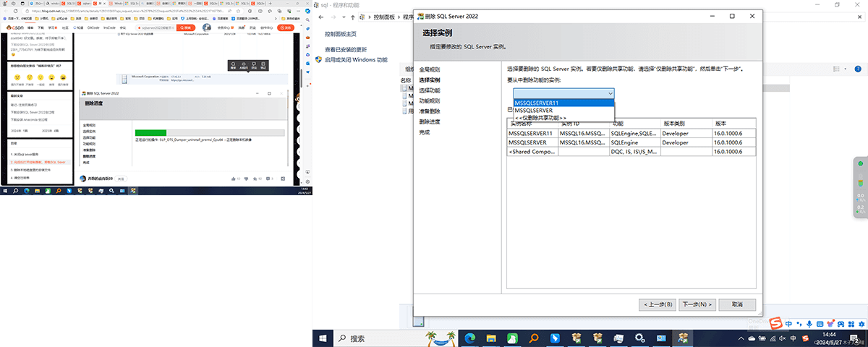Viewport: 868px width, 347px height.
Task: Click the orange CSDN 搜索 button
Action: [184, 27]
